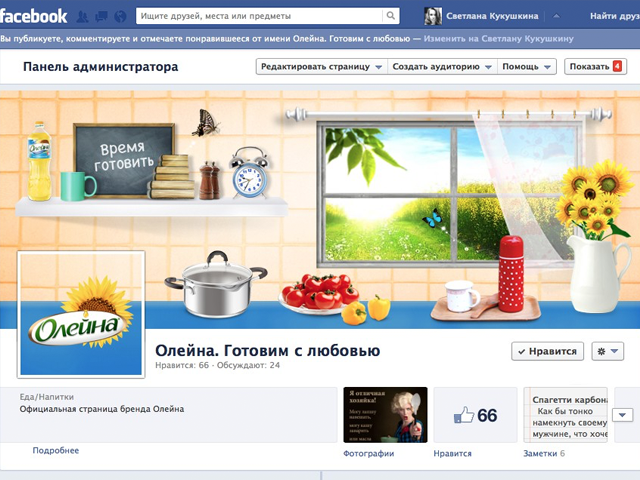Open friend requests icon
Screen dimensions: 640x480
click(82, 16)
